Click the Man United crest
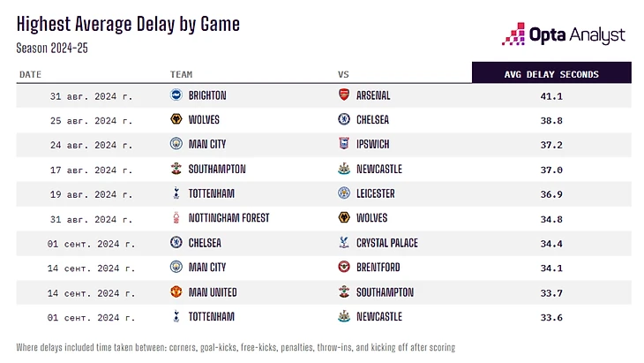 (x=176, y=291)
